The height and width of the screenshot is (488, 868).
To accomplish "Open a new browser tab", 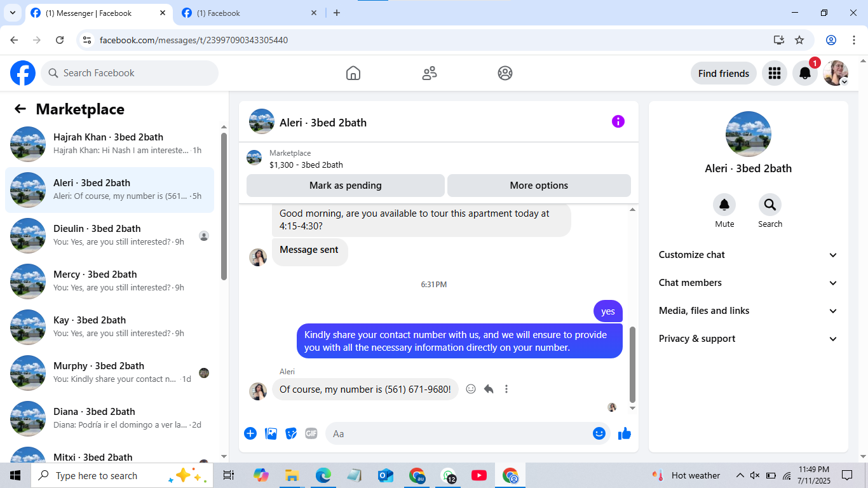I will point(337,13).
